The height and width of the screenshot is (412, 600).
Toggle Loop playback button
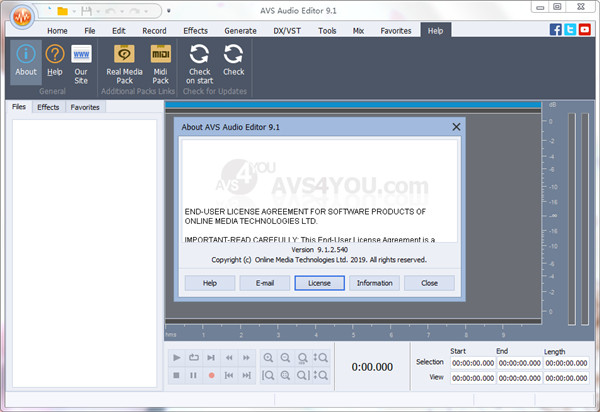194,358
